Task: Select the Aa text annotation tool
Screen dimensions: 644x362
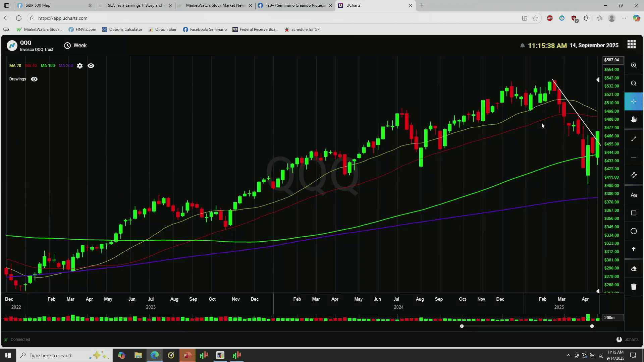Action: pos(633,195)
